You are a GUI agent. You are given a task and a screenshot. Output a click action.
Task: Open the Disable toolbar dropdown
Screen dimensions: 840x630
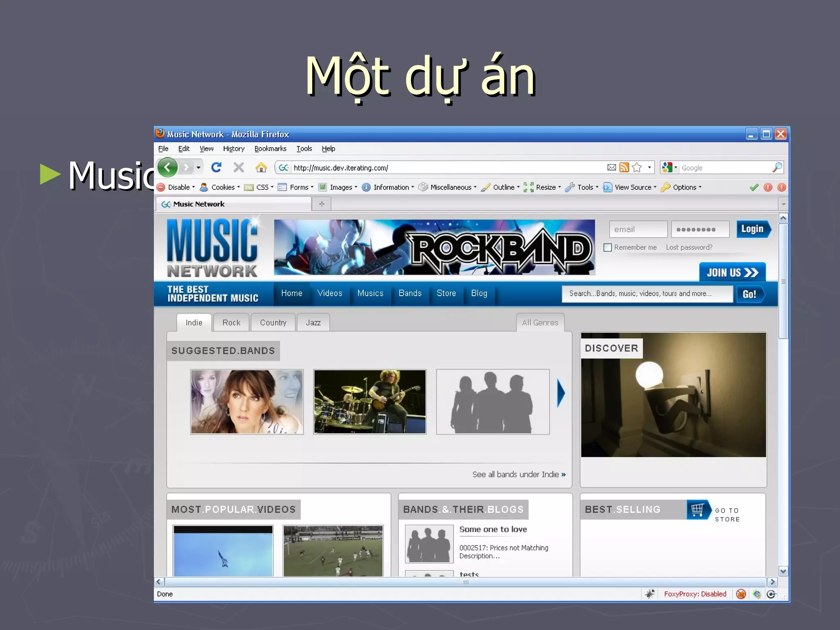tap(176, 187)
